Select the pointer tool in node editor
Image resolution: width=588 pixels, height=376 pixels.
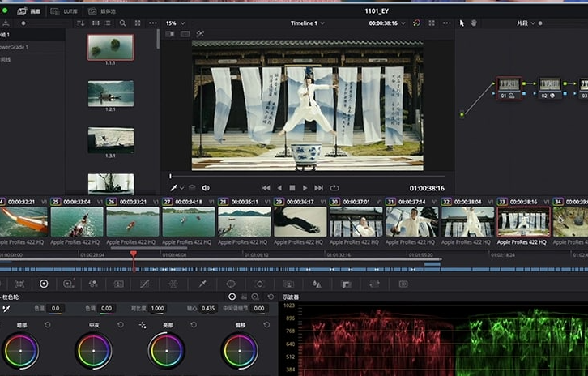click(x=462, y=23)
